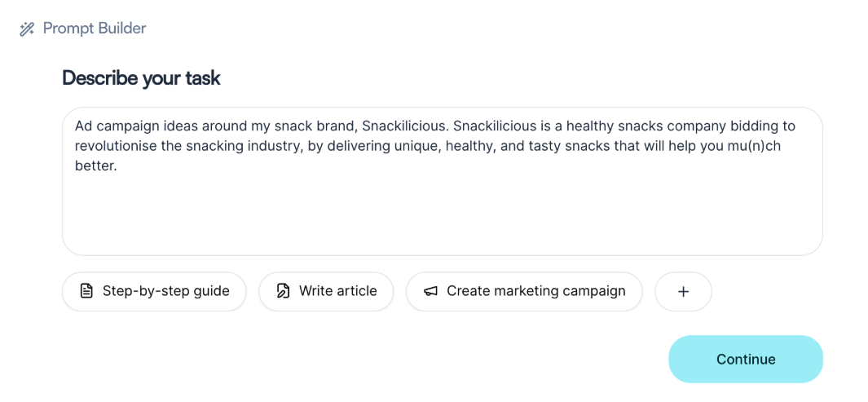Pick the Create marketing campaign label
The image size is (868, 402).
pos(535,291)
